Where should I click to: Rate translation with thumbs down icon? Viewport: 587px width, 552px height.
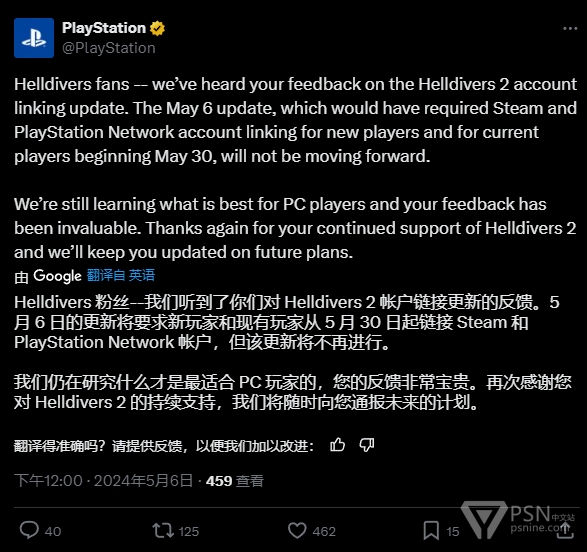click(367, 445)
